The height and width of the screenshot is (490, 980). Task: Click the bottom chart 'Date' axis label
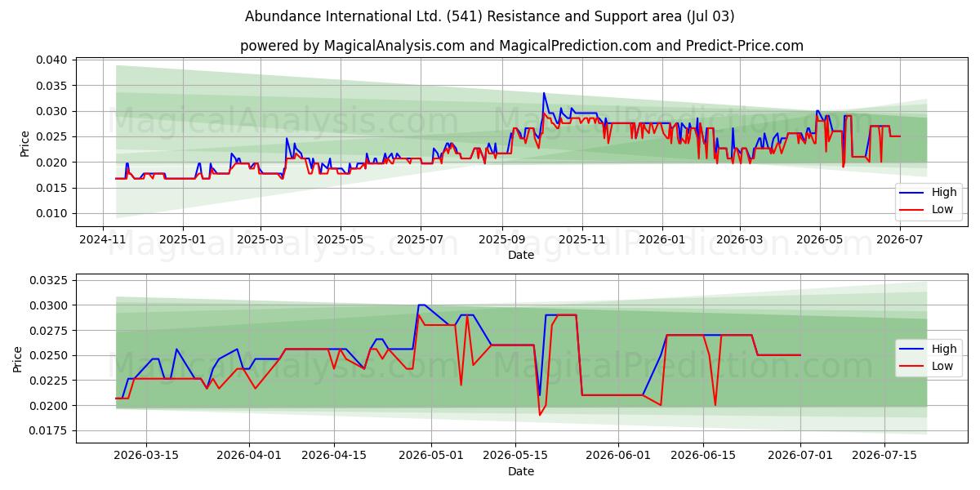click(521, 471)
